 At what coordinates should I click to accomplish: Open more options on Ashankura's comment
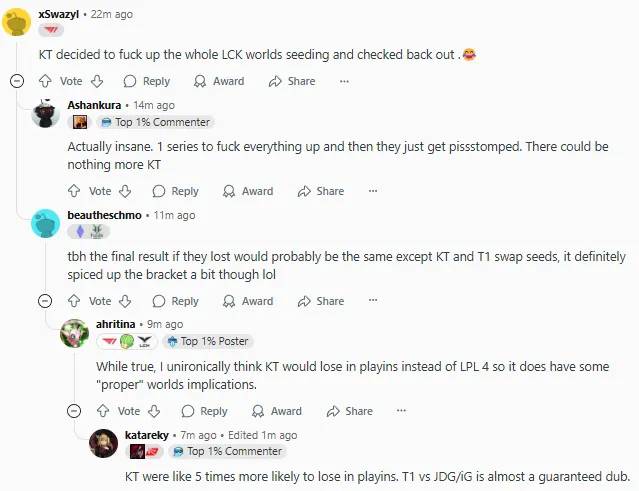(374, 191)
